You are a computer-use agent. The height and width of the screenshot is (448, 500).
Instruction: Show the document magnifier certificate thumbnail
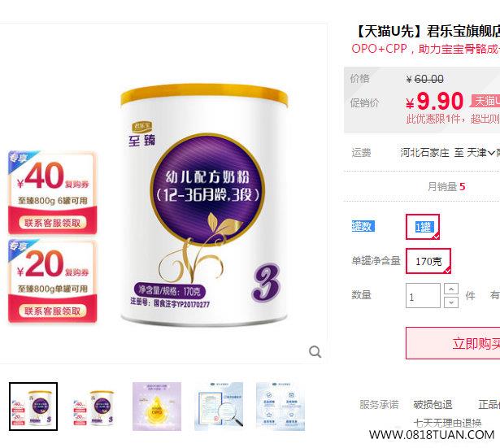pos(219,407)
